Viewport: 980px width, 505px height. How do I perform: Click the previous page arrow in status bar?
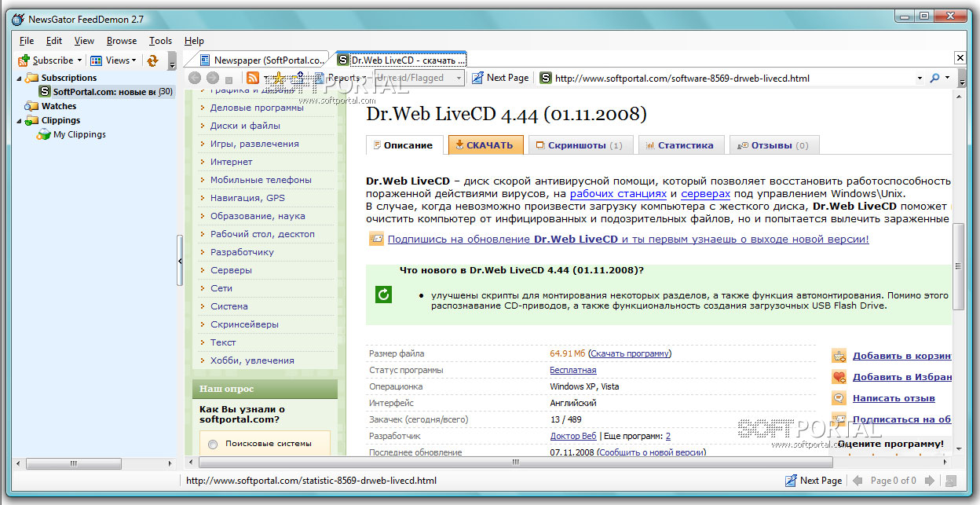(x=857, y=481)
